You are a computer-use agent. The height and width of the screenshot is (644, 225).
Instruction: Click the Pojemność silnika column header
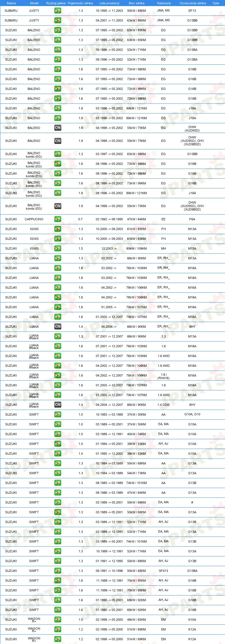pos(80,3)
